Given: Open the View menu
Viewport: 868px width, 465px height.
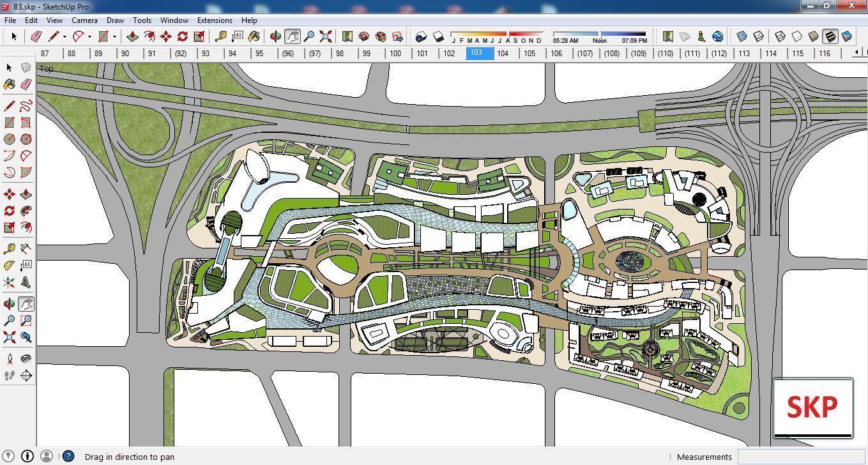Looking at the screenshot, I should tap(54, 20).
